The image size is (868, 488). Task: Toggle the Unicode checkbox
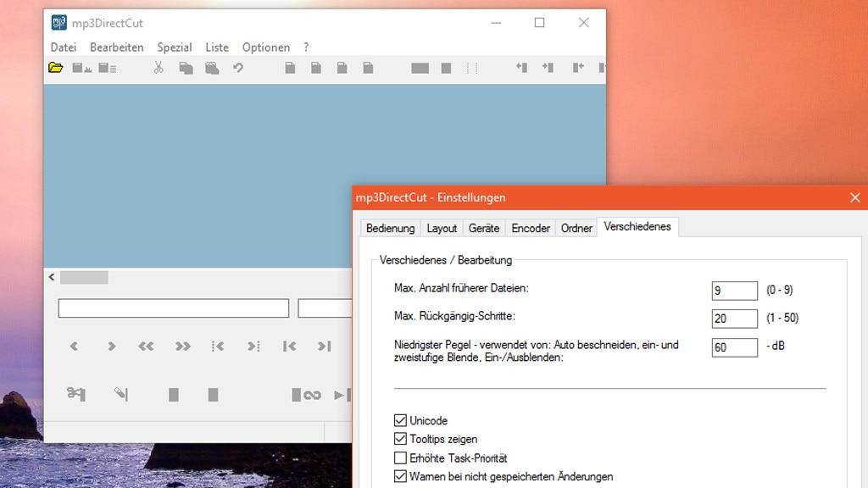click(400, 420)
